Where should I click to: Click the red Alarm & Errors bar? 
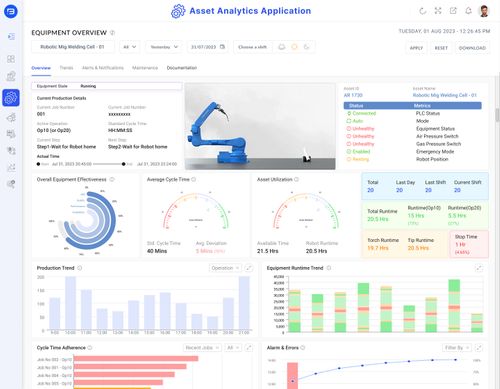(x=292, y=376)
